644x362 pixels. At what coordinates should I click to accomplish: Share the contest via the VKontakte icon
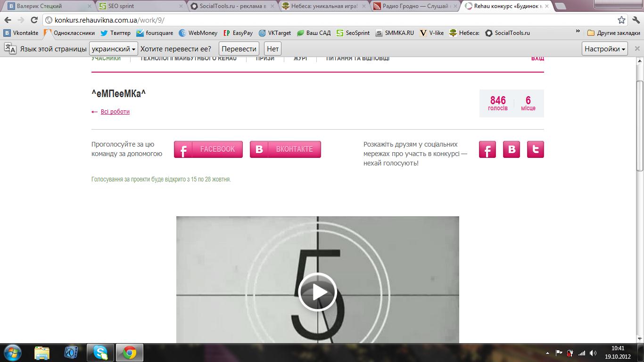click(x=512, y=149)
